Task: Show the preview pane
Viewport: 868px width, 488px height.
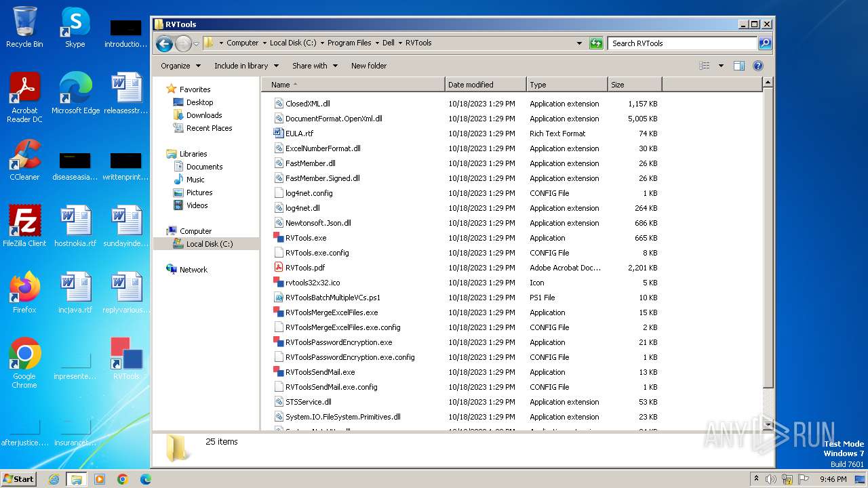Action: [x=739, y=66]
